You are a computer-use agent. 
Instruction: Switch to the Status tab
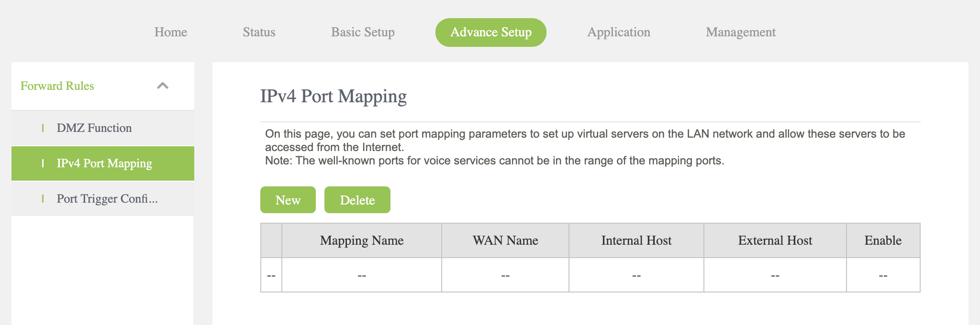click(259, 32)
